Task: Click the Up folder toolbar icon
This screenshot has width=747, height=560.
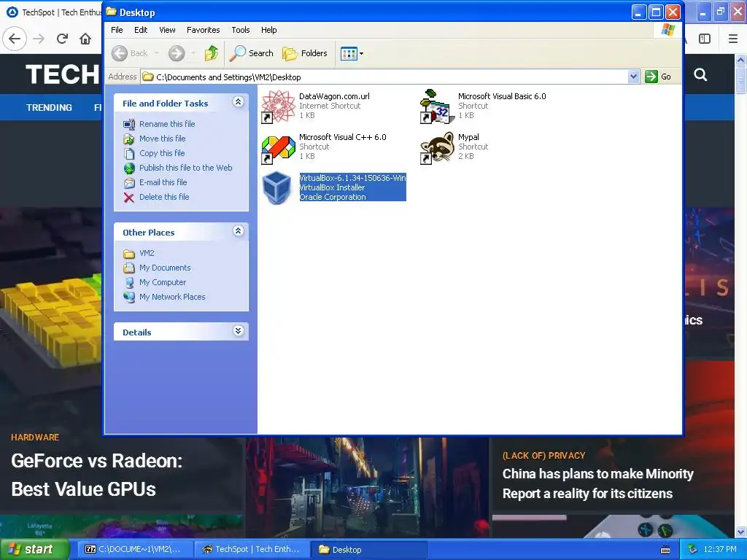Action: click(x=211, y=53)
